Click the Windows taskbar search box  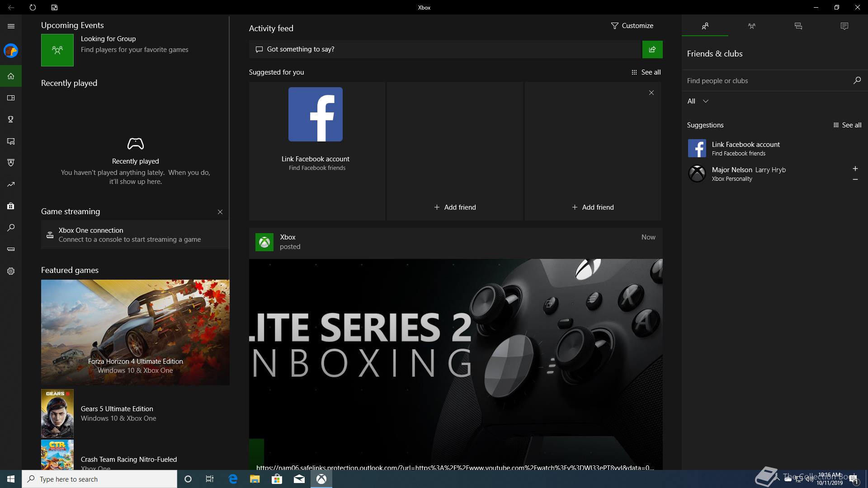[99, 479]
